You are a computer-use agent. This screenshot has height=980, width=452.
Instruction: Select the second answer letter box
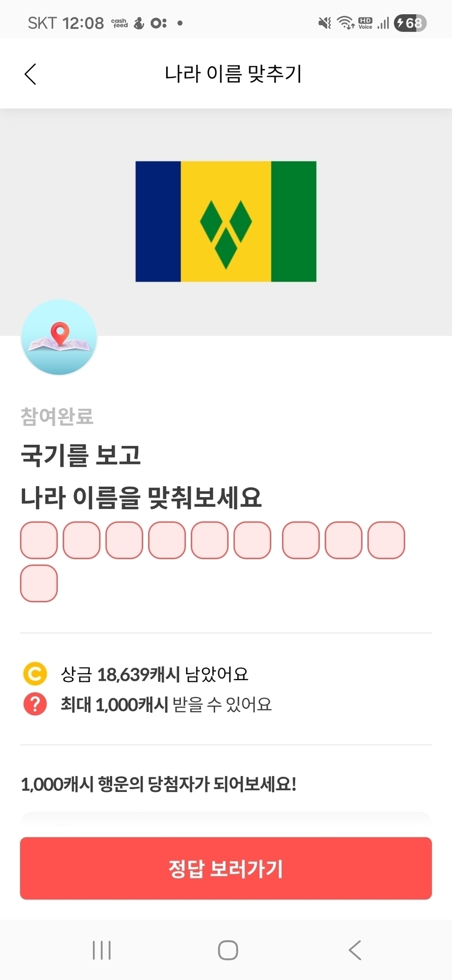[82, 540]
